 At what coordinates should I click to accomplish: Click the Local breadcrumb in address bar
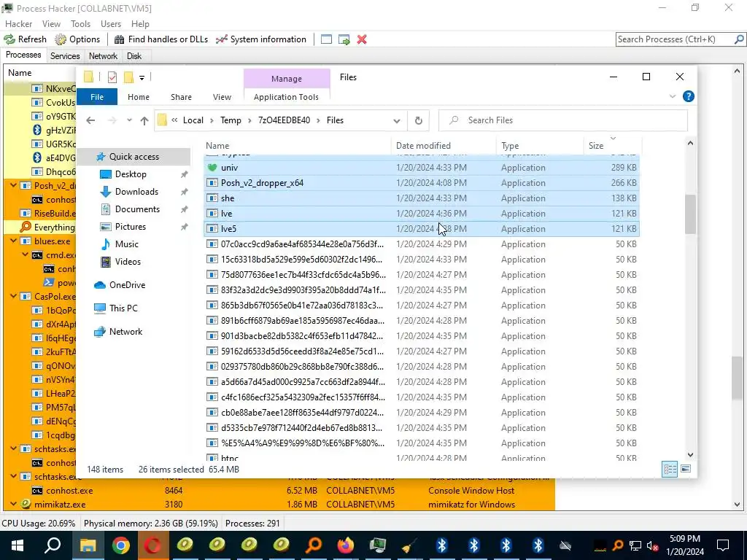(x=193, y=120)
